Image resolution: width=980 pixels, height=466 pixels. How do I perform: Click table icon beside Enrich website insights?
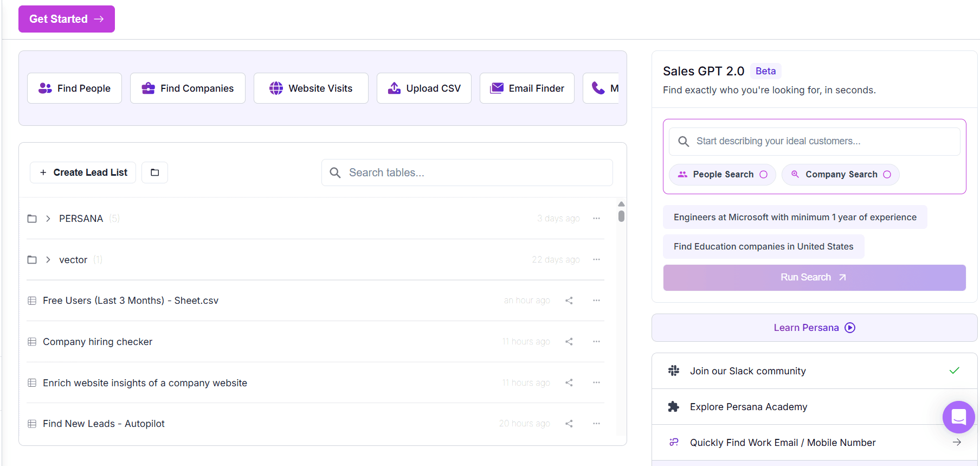(32, 383)
